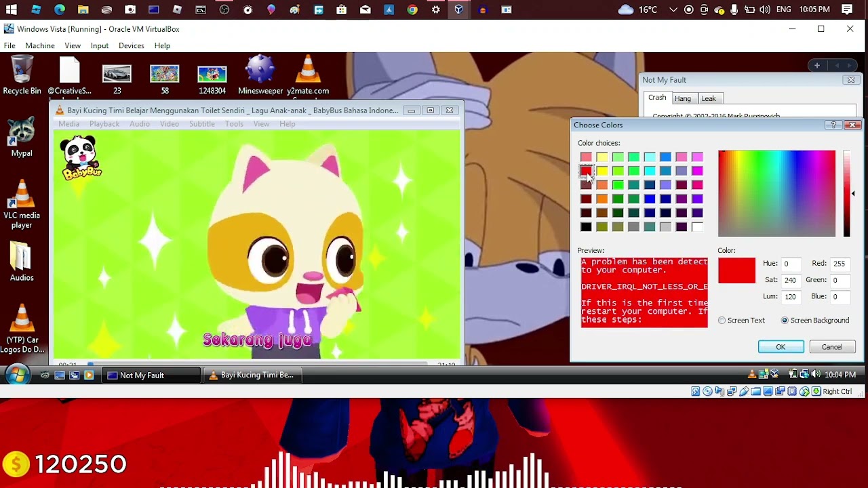868x488 pixels.
Task: Open the VirtualBox Help menu
Action: 162,45
